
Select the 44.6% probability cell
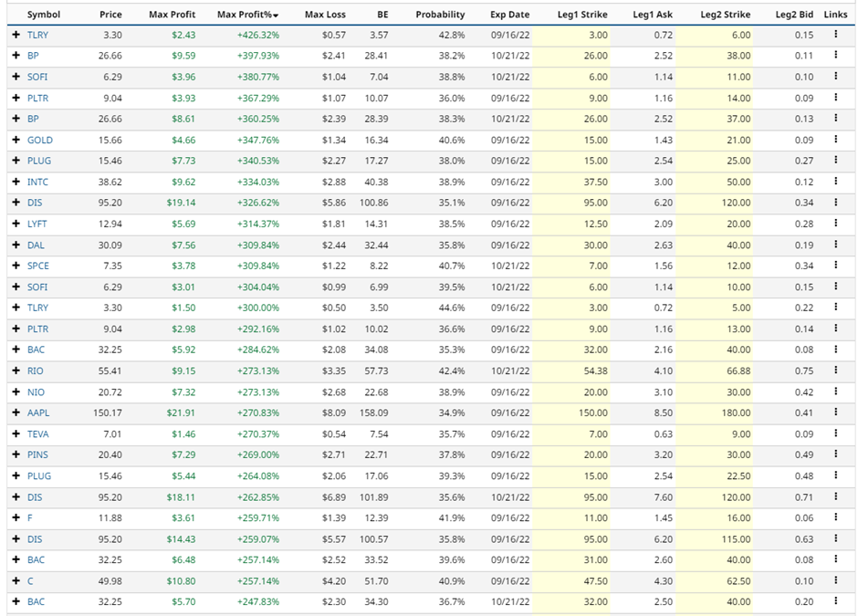452,308
